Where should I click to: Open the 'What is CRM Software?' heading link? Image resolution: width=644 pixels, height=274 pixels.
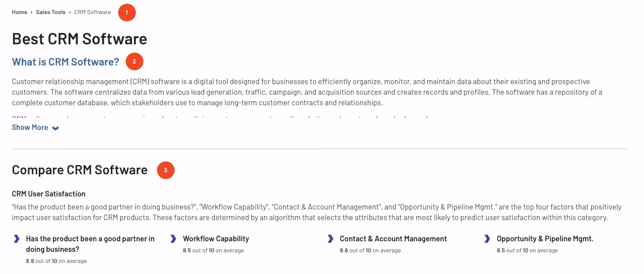coord(66,62)
